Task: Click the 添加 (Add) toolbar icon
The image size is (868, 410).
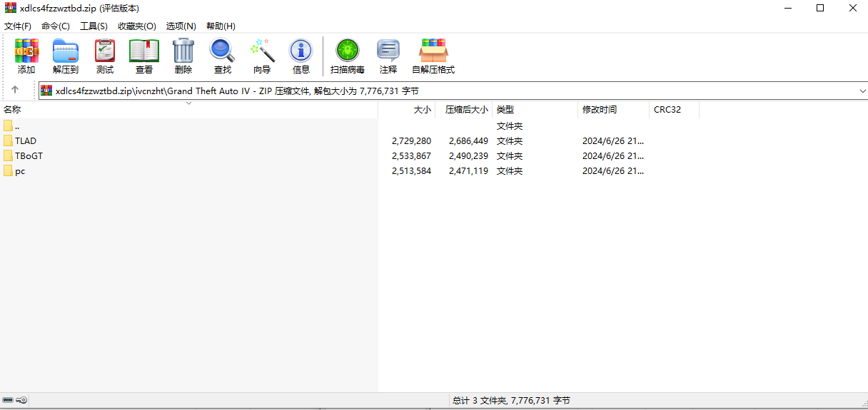Action: click(26, 56)
